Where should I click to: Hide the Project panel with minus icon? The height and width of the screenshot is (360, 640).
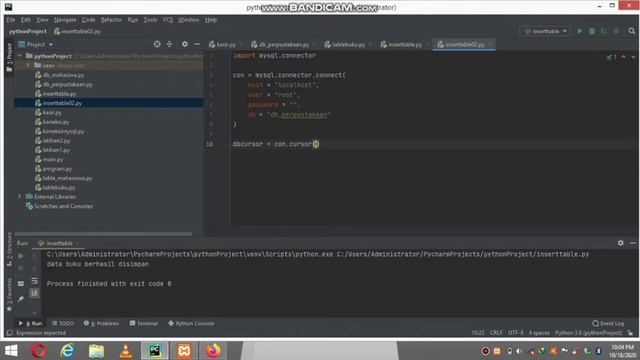tap(197, 44)
